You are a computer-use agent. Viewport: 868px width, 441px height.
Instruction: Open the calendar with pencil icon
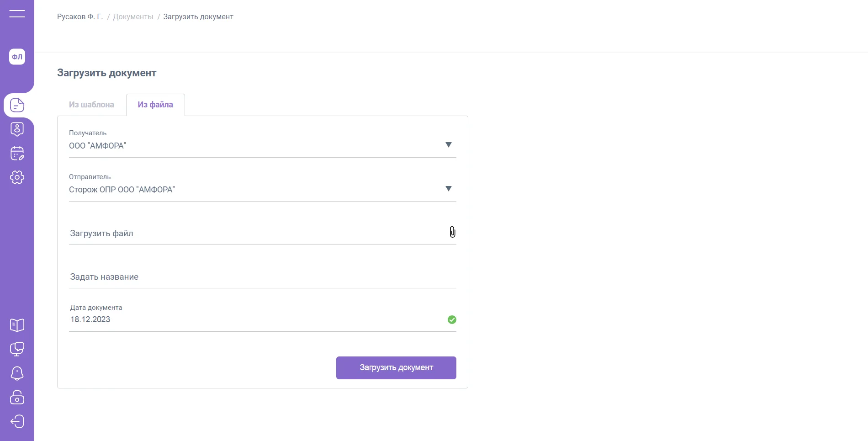coord(17,154)
